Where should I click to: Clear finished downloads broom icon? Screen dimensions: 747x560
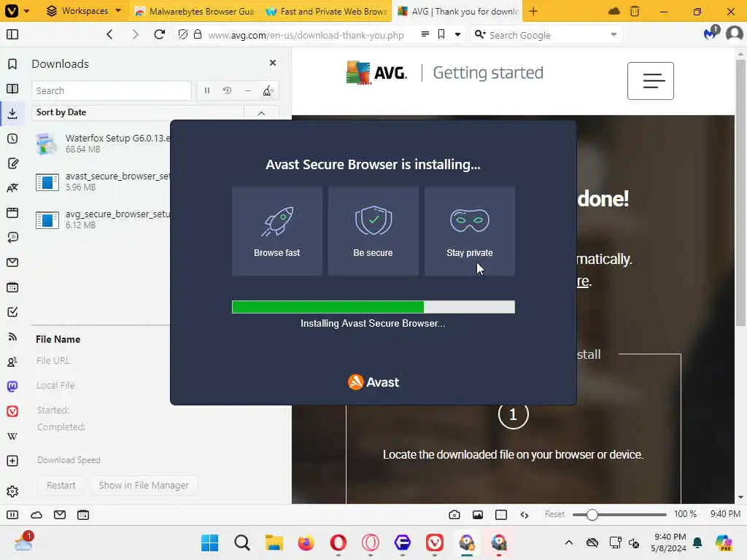(x=268, y=90)
